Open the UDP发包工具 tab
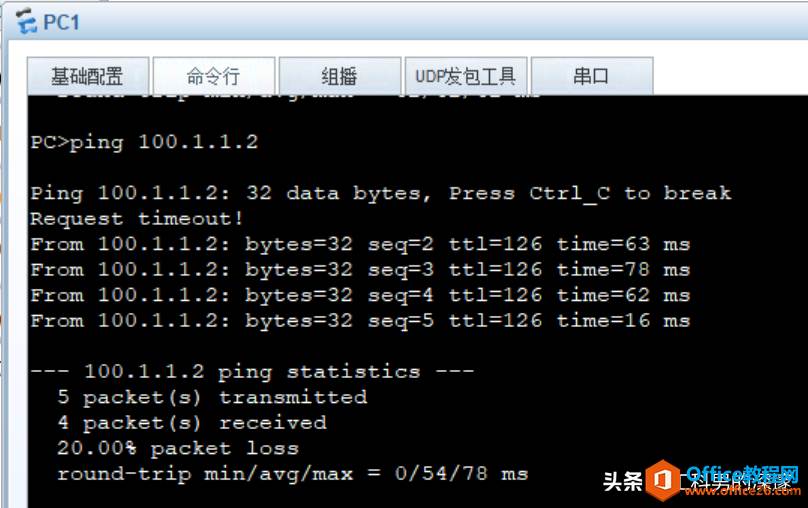The width and height of the screenshot is (808, 508). (x=466, y=76)
